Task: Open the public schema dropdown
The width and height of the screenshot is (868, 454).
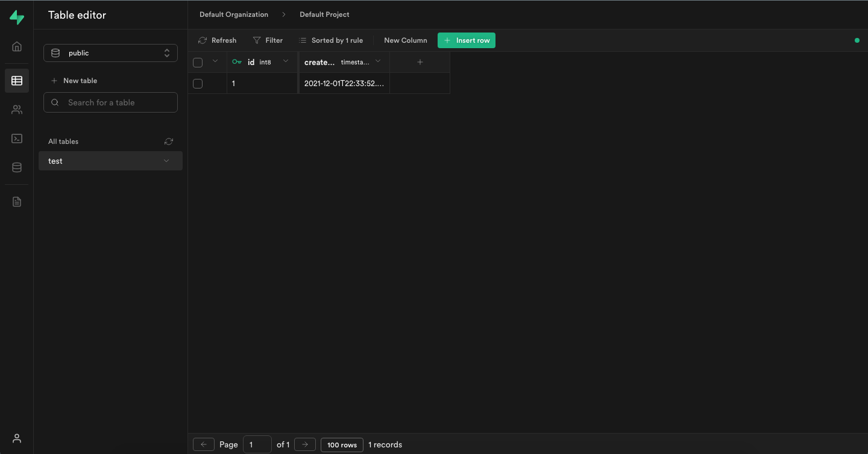Action: tap(110, 53)
